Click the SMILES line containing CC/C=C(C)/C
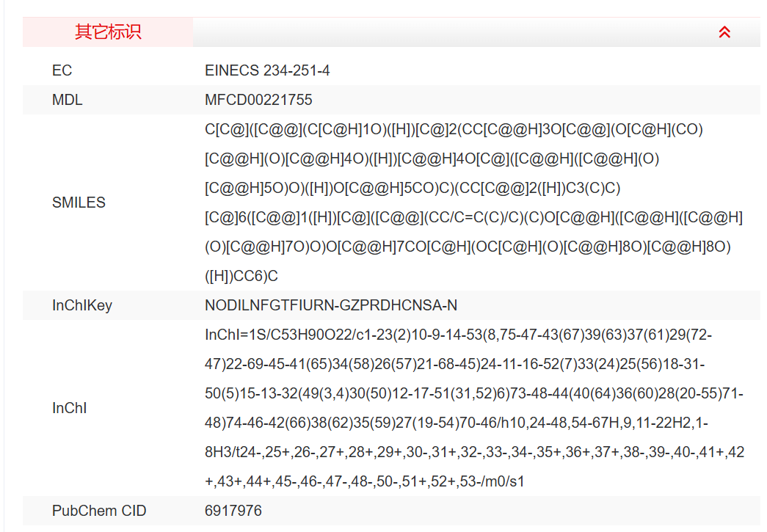Image resolution: width=767 pixels, height=532 pixels. (473, 217)
